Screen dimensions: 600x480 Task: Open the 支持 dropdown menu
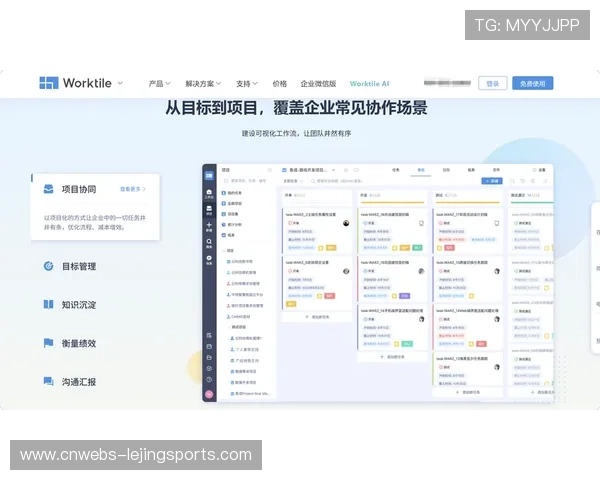point(246,83)
